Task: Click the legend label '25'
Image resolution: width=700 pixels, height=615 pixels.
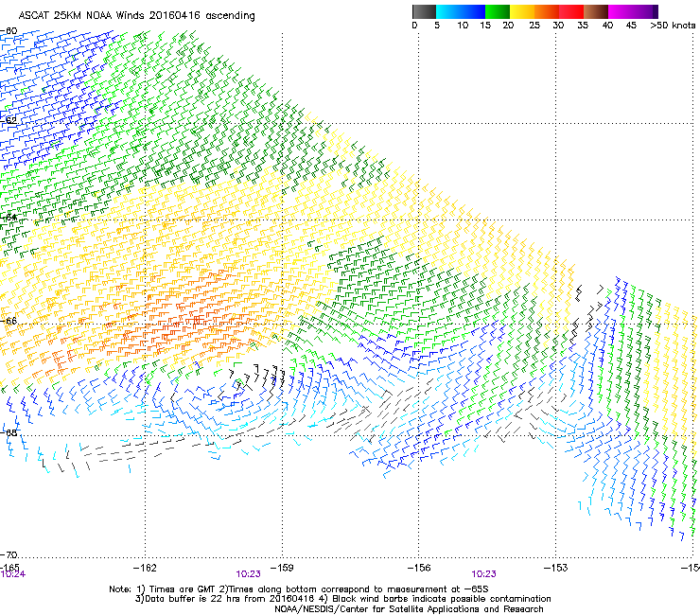Action: tap(534, 26)
